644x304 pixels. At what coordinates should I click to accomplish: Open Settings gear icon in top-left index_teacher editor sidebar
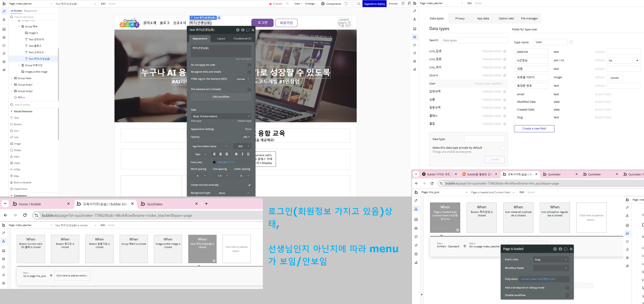4,62
